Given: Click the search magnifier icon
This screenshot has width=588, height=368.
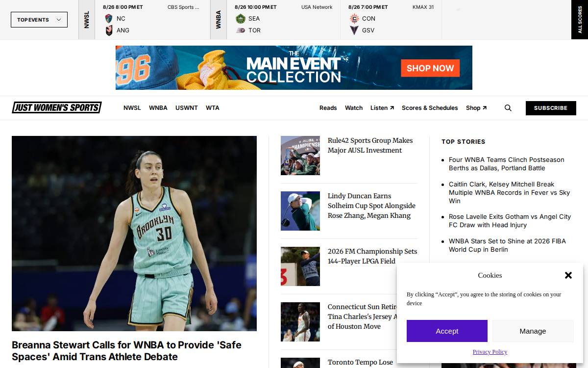Looking at the screenshot, I should coord(508,108).
